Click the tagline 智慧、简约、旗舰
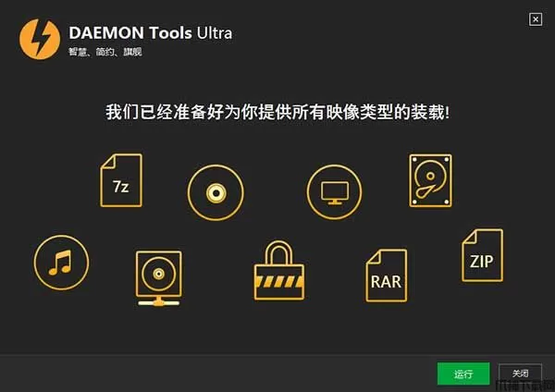555x392 pixels. (105, 52)
